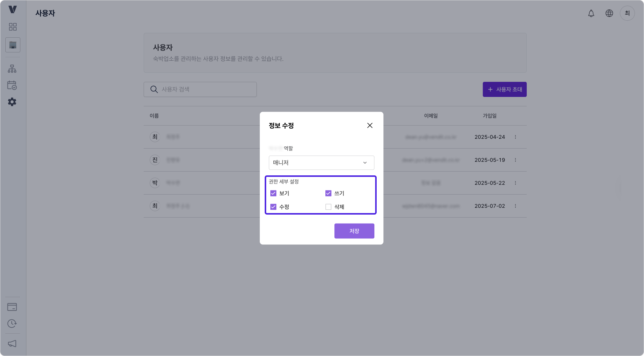This screenshot has height=356, width=644.
Task: Click the notification bell icon
Action: pyautogui.click(x=591, y=13)
